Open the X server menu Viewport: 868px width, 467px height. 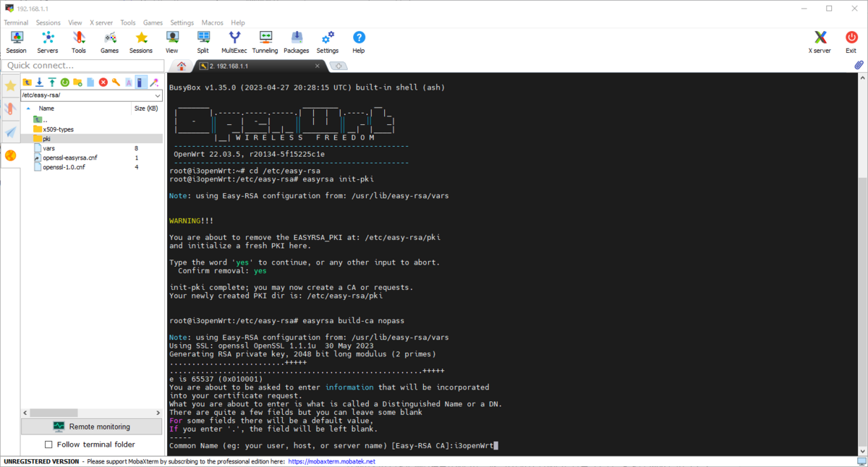tap(102, 22)
